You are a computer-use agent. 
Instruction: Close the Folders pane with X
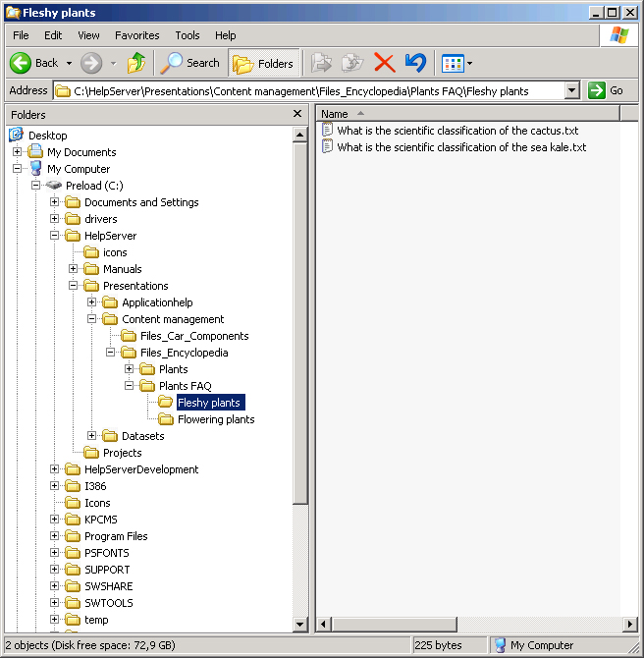point(297,114)
